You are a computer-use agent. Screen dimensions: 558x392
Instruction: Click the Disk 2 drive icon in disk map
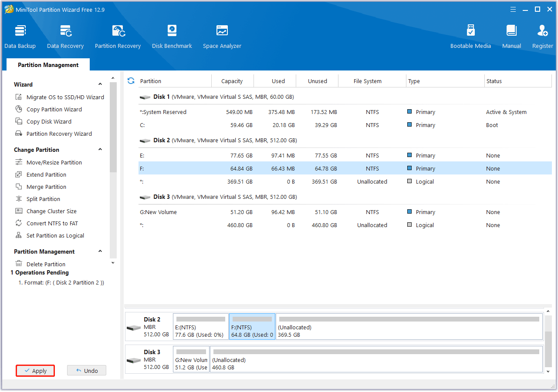click(134, 327)
